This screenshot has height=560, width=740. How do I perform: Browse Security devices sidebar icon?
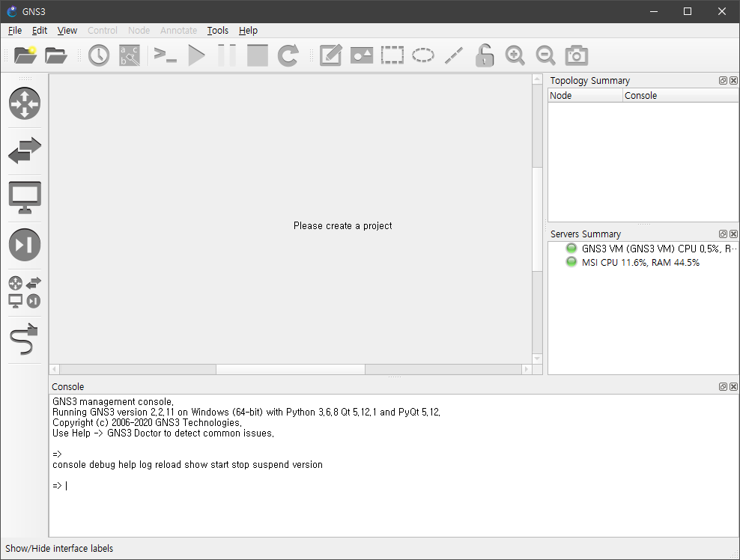pyautogui.click(x=25, y=245)
